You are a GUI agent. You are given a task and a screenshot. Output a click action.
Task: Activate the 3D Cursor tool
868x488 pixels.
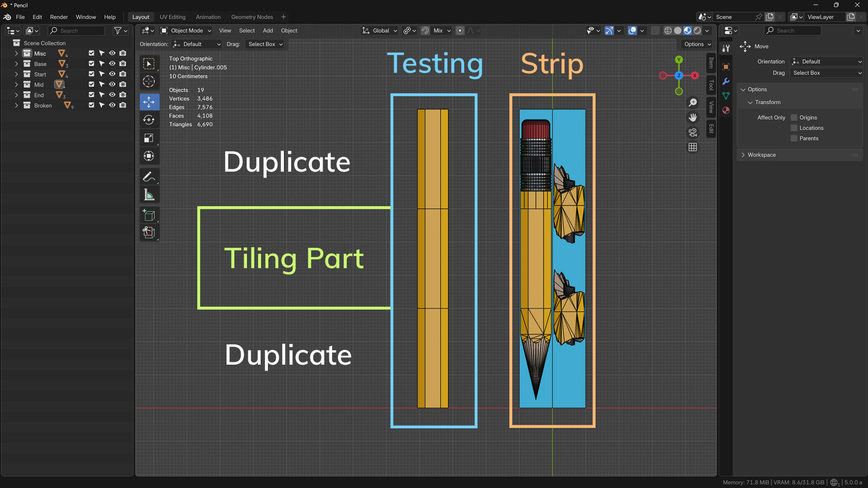pos(149,82)
